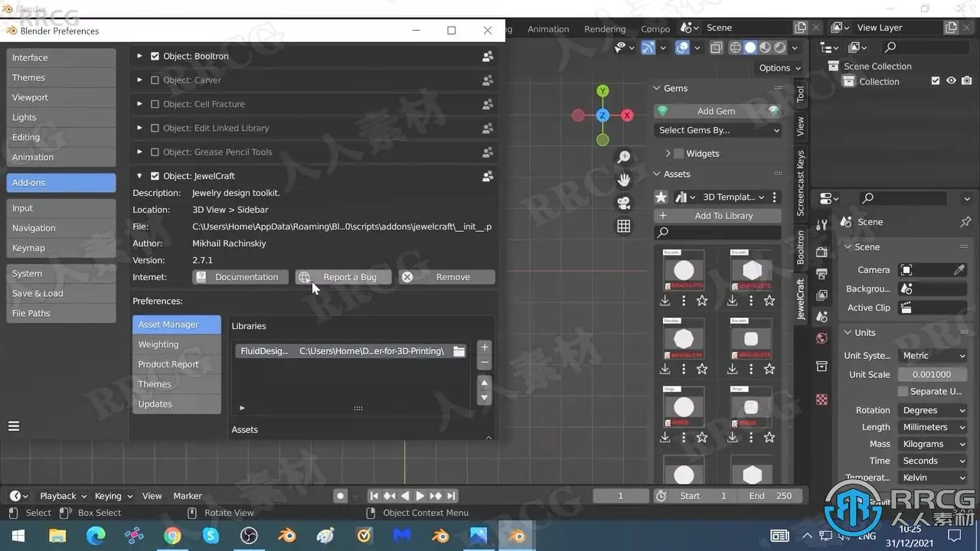980x551 pixels.
Task: Expand the Widgets subpanel
Action: [668, 153]
